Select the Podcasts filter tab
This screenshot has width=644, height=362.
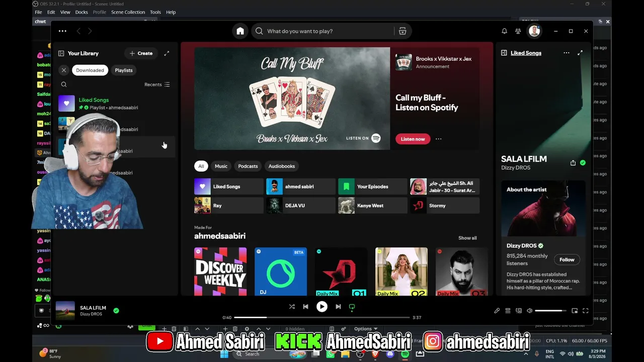pos(248,166)
